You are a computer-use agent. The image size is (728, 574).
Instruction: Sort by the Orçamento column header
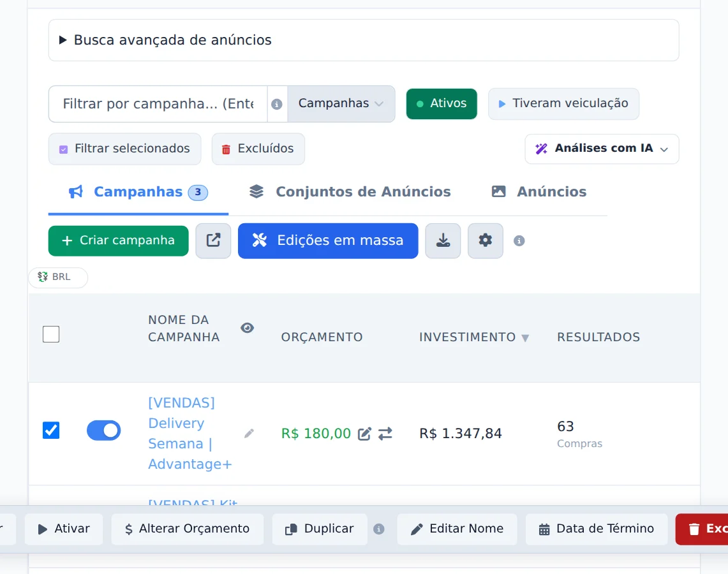pos(322,337)
